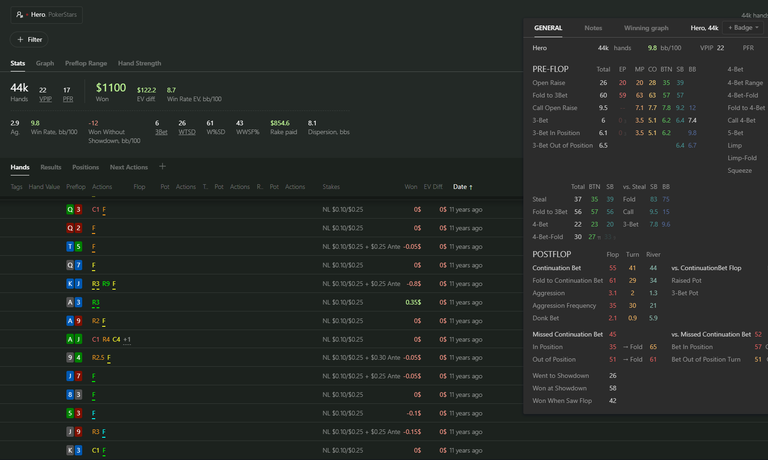Click the -0.8$ won amount in KJ row
Image resolution: width=768 pixels, height=460 pixels.
tap(414, 284)
